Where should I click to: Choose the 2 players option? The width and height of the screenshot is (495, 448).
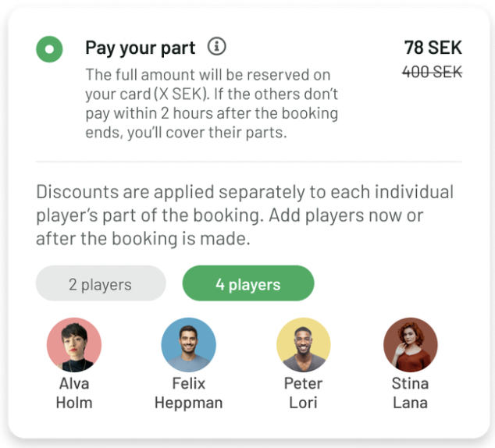pos(101,284)
